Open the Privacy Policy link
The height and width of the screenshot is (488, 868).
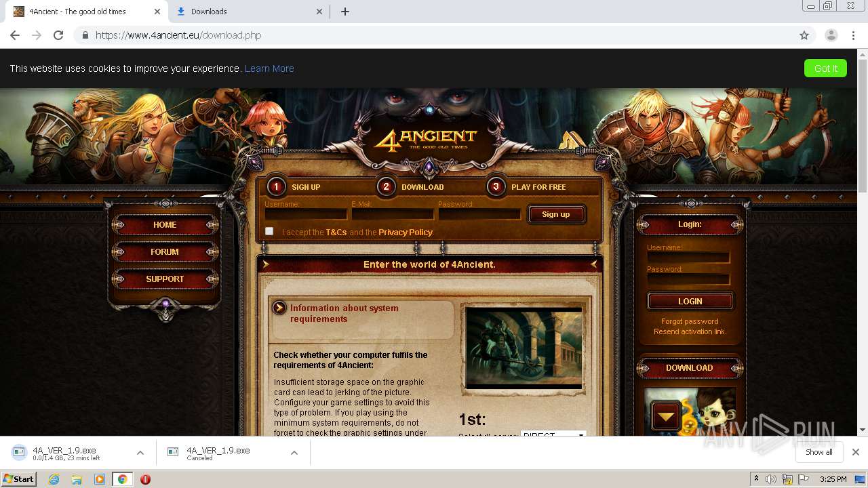pyautogui.click(x=406, y=232)
